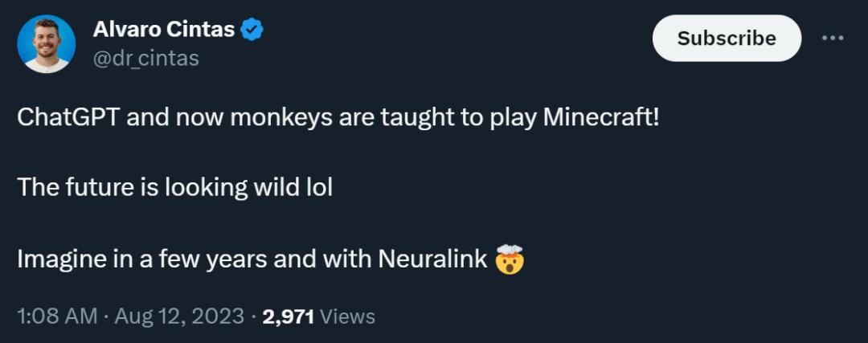The image size is (868, 343).
Task: Click "The future is looking wild lol" line
Action: point(174,188)
